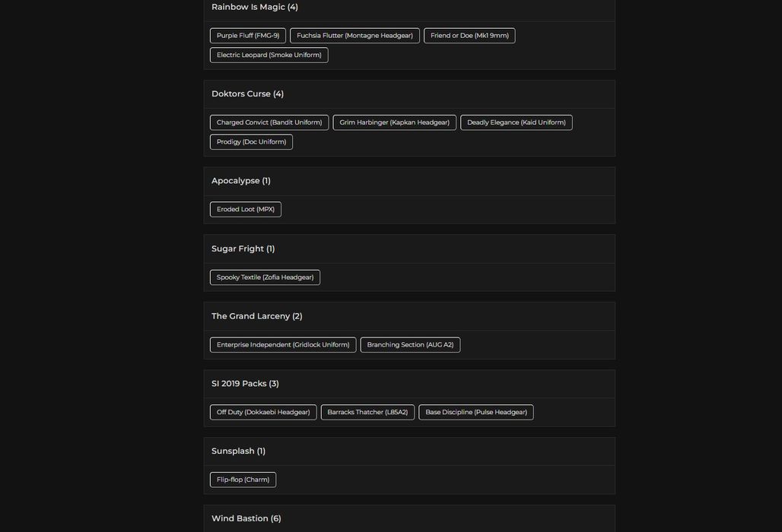Viewport: 782px width, 532px height.
Task: Choose Prodigy (Doc Uniform) item
Action: tap(251, 142)
